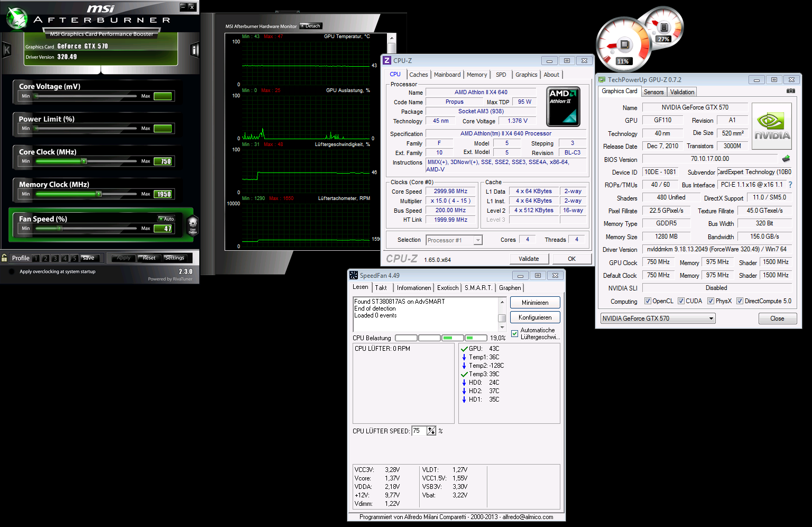Switch to Takt tab in SpeedFan

coord(381,288)
